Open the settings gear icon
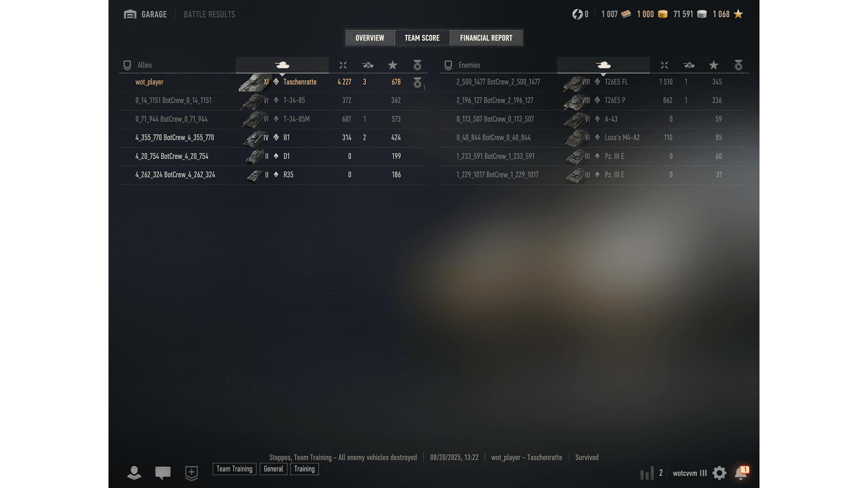 719,473
